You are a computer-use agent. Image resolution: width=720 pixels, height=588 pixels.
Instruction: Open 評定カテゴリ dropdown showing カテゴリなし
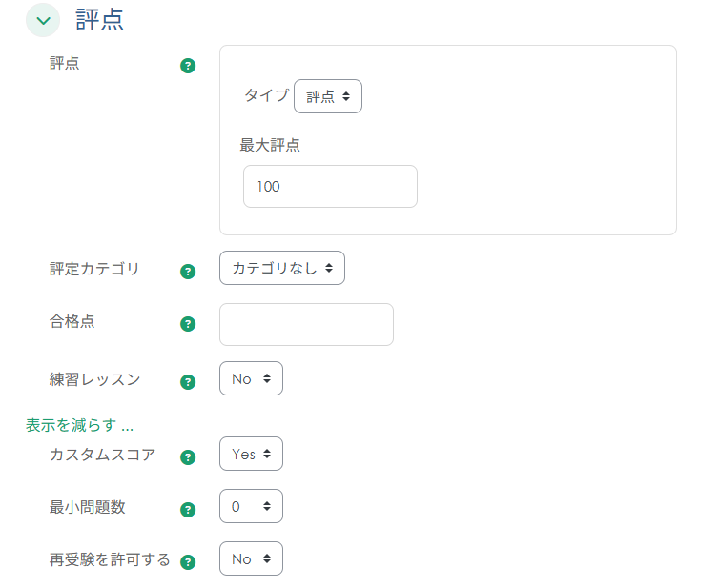pos(281,268)
